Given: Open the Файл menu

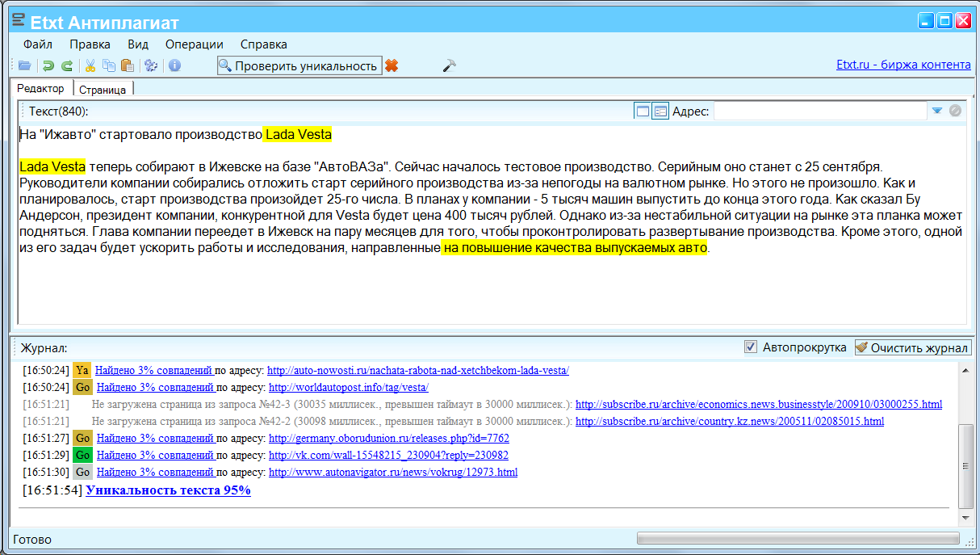Looking at the screenshot, I should tap(38, 44).
